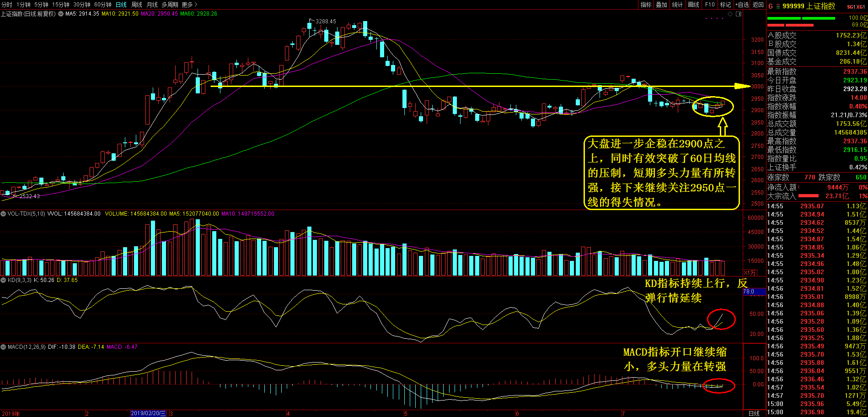Click the MA20: 2950.45 legend value
The width and height of the screenshot is (868, 417).
[x=159, y=14]
